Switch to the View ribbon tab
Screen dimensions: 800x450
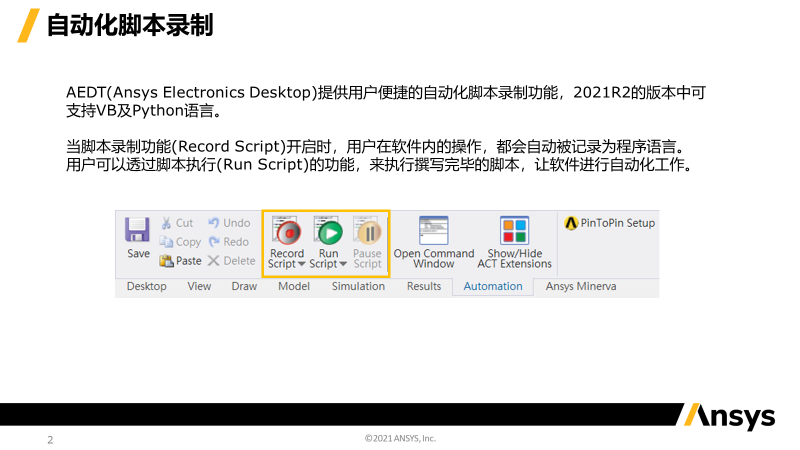click(x=199, y=287)
